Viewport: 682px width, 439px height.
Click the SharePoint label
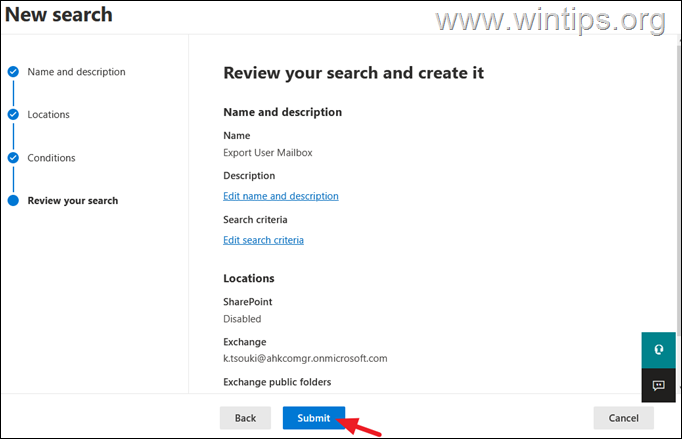247,302
